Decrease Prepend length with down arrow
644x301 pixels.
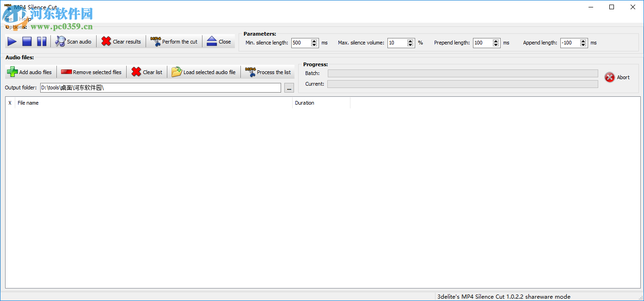[496, 45]
